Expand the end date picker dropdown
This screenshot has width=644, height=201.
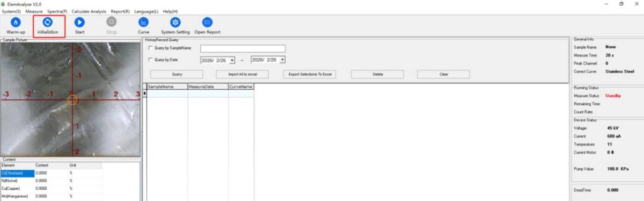point(283,60)
